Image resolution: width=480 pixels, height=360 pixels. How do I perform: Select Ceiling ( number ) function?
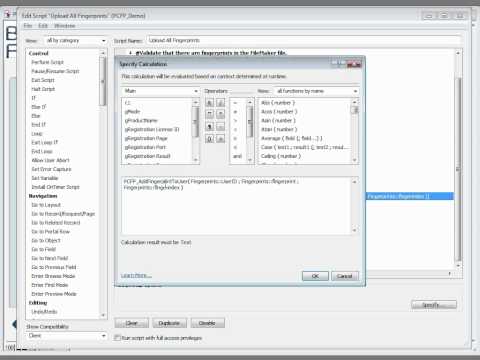[281, 156]
